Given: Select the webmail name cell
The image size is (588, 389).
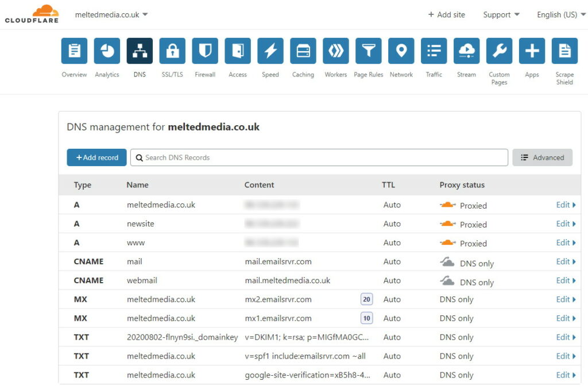Looking at the screenshot, I should coord(142,280).
